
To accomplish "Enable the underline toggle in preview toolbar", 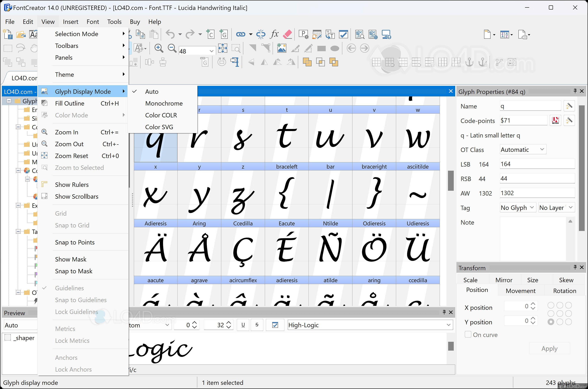I will (x=243, y=325).
